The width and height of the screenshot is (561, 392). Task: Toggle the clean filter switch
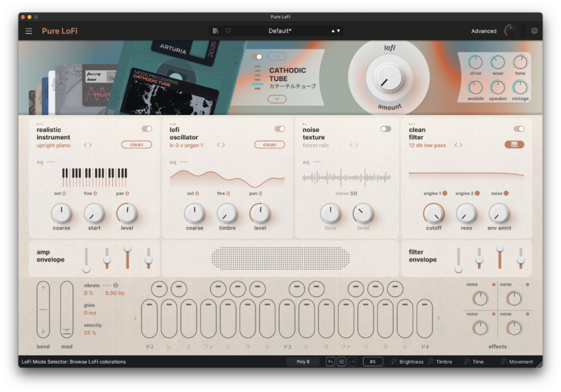pyautogui.click(x=519, y=129)
